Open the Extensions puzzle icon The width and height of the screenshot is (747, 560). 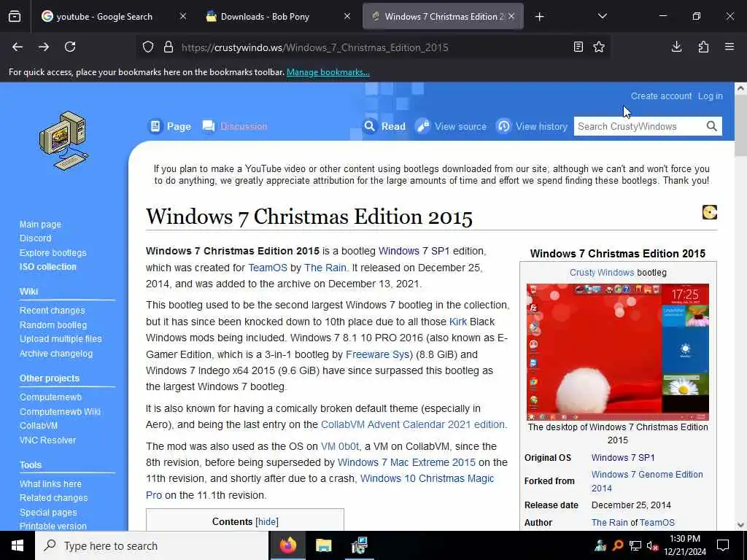(x=703, y=47)
